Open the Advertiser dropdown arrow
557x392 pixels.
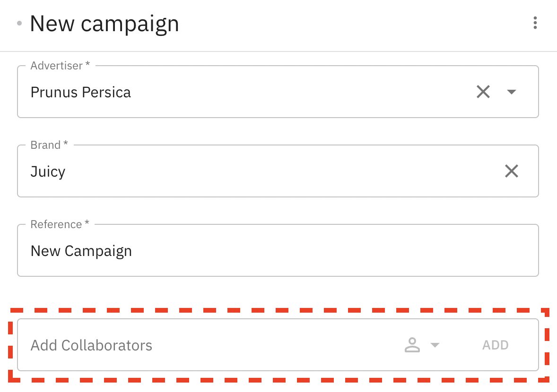[x=512, y=92]
